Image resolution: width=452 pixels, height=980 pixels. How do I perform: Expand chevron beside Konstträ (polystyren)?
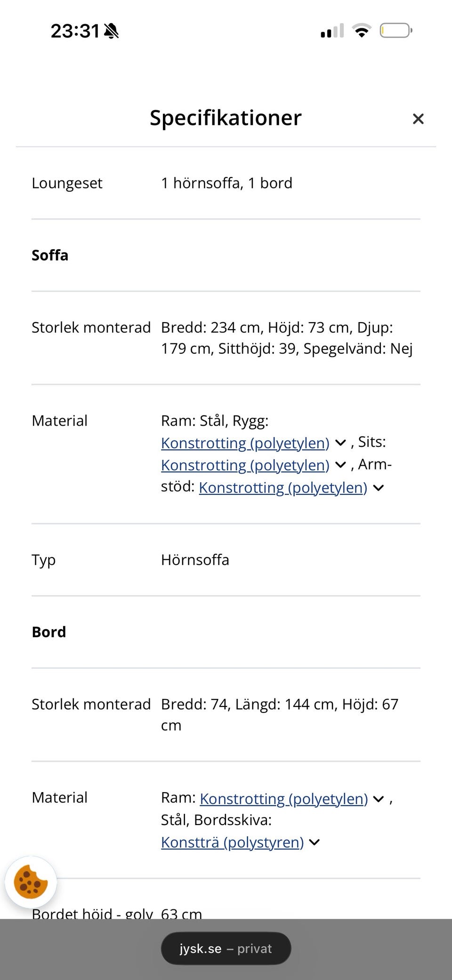click(x=314, y=842)
